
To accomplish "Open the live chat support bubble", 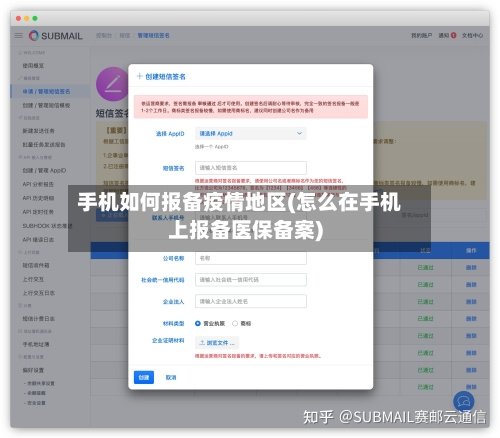I will (464, 401).
